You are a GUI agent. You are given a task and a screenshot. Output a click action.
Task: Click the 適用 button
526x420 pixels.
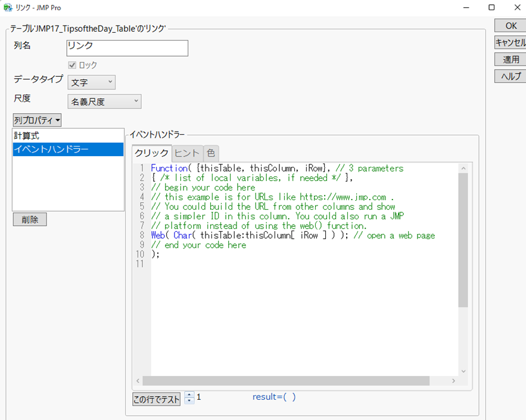511,60
